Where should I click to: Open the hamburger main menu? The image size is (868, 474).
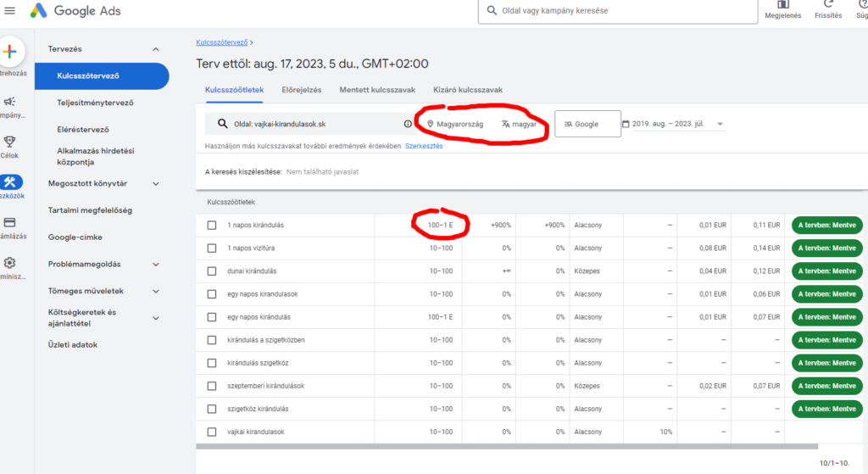pos(10,11)
